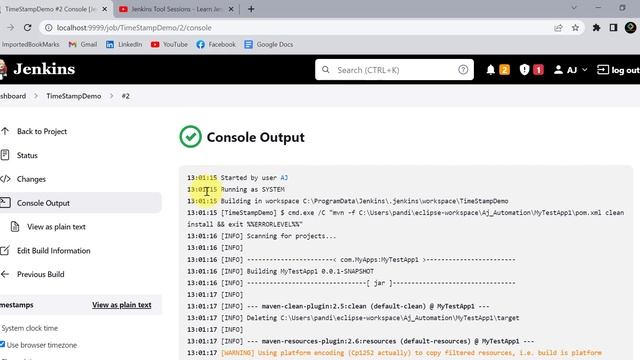Click the site information icon in the address bar
640x360 pixels.
coord(49,28)
